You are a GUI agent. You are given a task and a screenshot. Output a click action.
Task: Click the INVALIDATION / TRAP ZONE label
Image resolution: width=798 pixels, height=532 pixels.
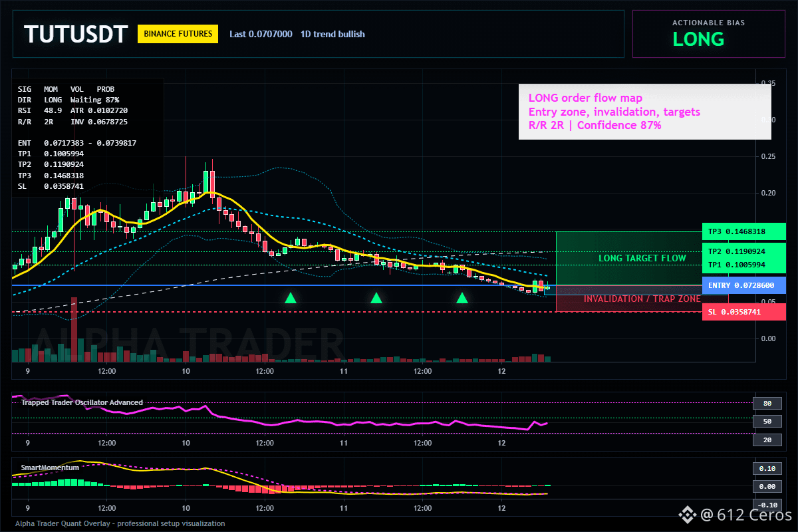642,299
